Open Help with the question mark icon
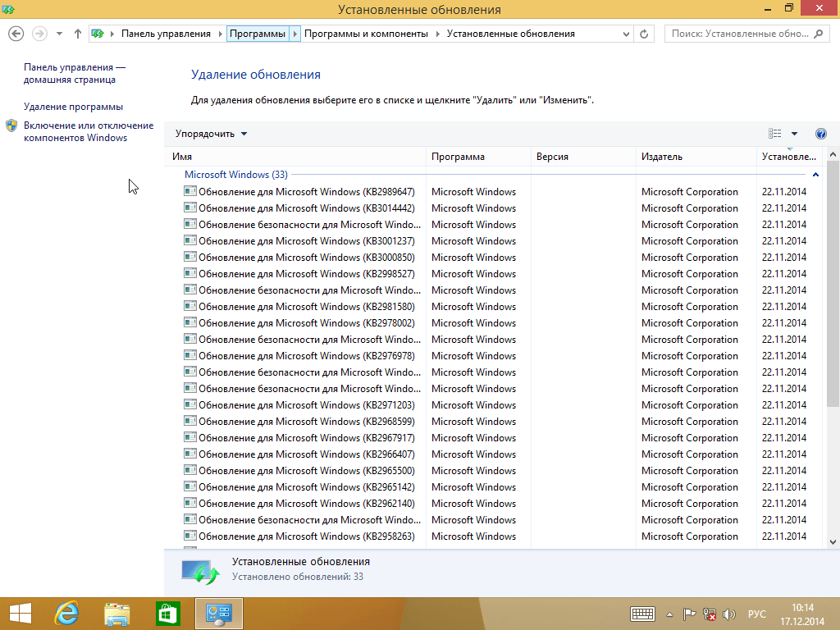Image resolution: width=840 pixels, height=630 pixels. [x=820, y=134]
